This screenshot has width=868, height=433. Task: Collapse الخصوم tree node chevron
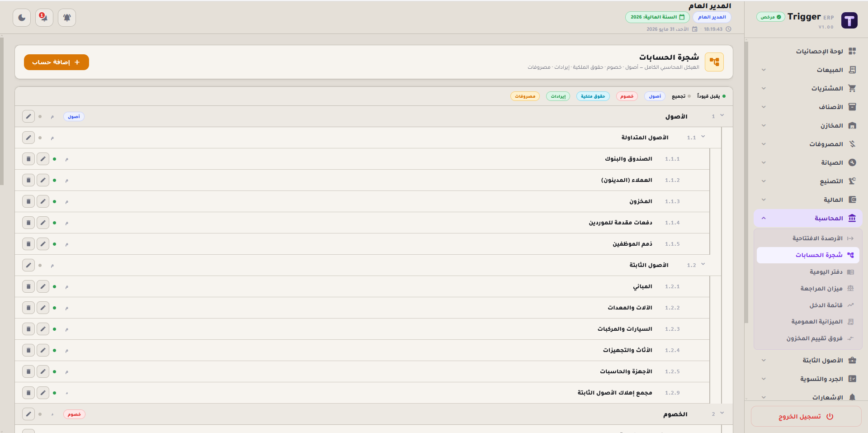722,413
